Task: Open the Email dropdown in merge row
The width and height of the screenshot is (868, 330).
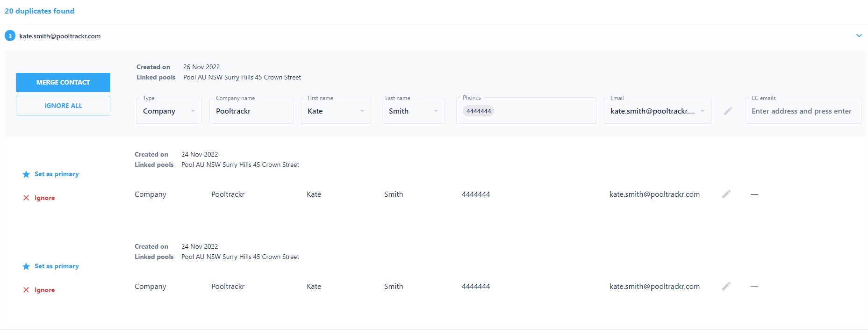Action: [x=658, y=111]
